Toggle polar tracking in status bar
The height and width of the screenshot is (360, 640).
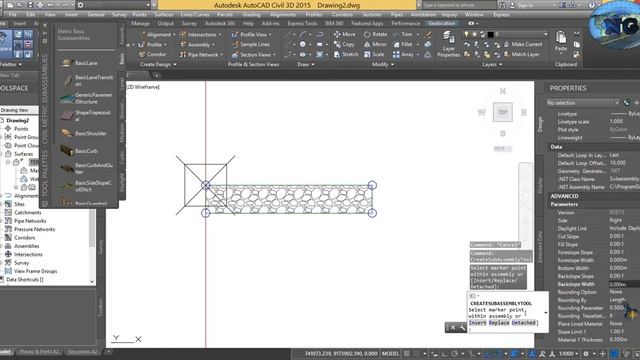coord(454,353)
